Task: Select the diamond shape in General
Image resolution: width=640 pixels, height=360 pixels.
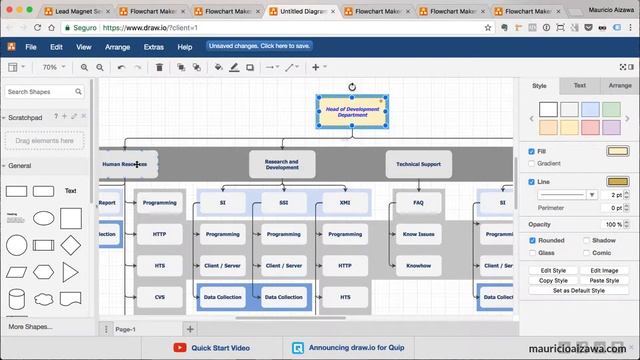Action: [x=71, y=245]
